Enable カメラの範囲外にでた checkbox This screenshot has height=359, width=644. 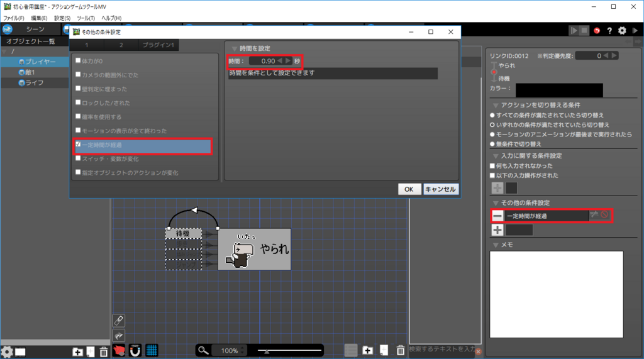78,74
